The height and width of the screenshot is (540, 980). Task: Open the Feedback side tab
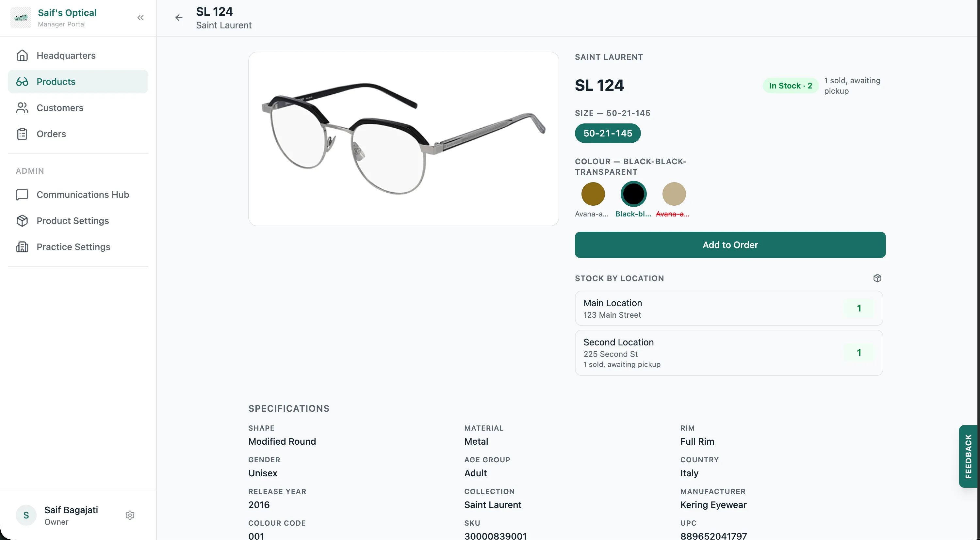(x=969, y=456)
